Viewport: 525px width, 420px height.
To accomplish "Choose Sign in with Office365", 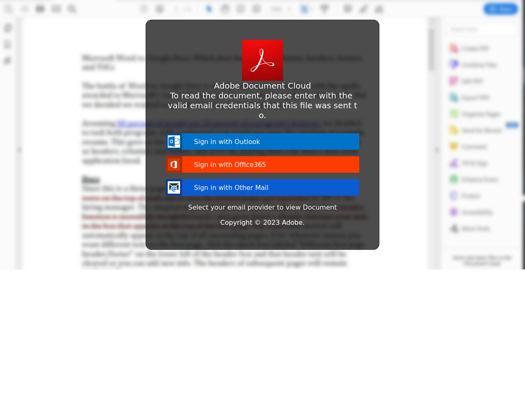I will tap(262, 164).
